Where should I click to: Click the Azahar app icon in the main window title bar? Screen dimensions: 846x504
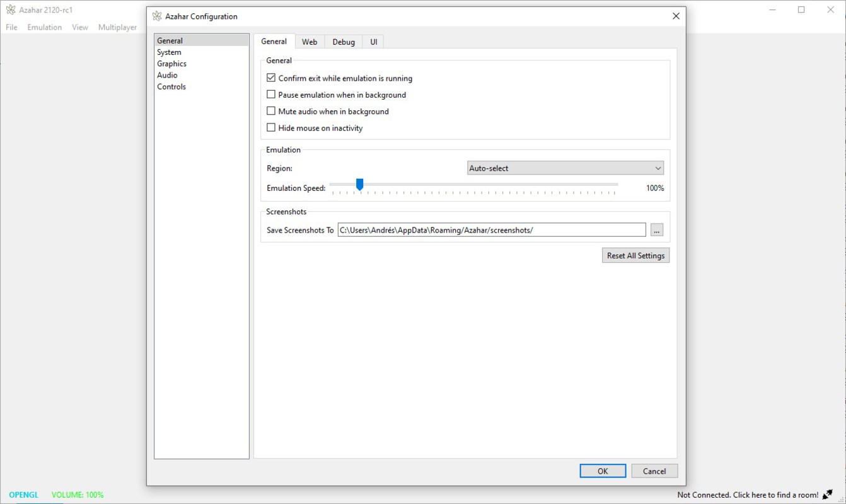pyautogui.click(x=11, y=9)
